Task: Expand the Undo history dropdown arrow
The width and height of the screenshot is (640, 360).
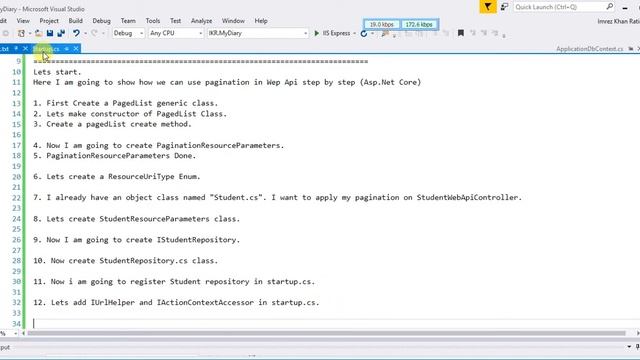Action: pos(85,33)
